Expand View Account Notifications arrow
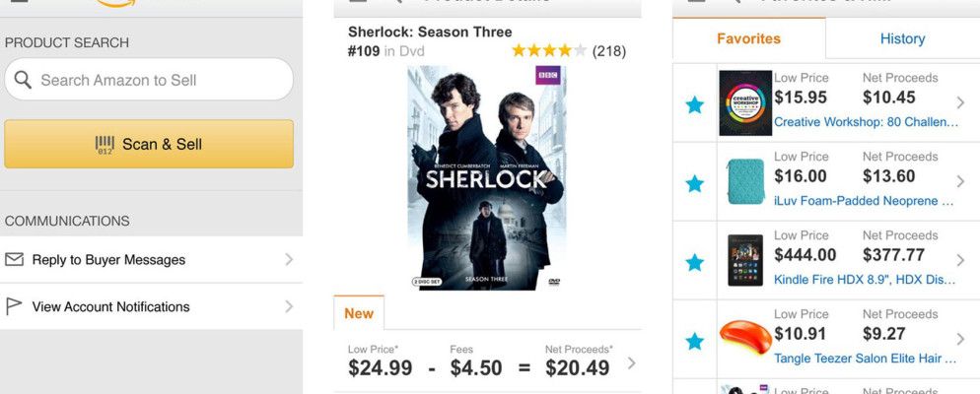Viewport: 980px width, 394px height. 289,306
